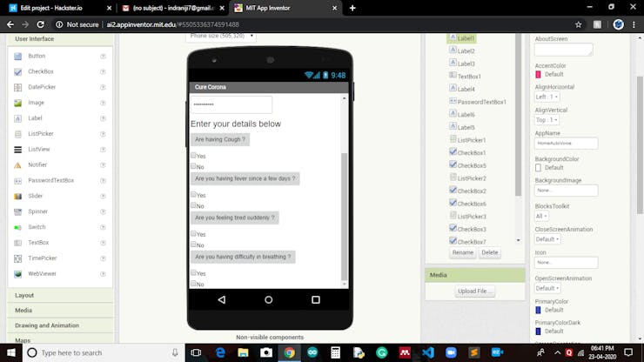Bookmark this page with the star icon
644x362 pixels.
pos(578,24)
